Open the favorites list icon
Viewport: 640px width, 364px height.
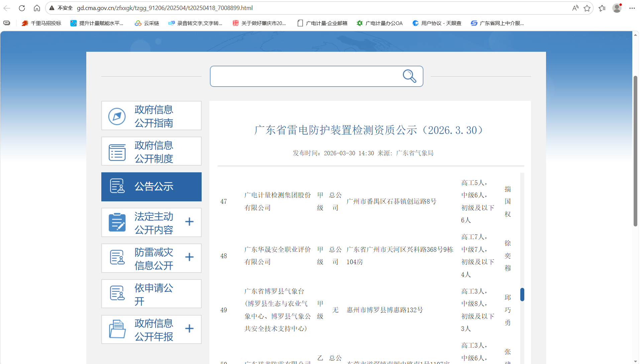[x=602, y=8]
